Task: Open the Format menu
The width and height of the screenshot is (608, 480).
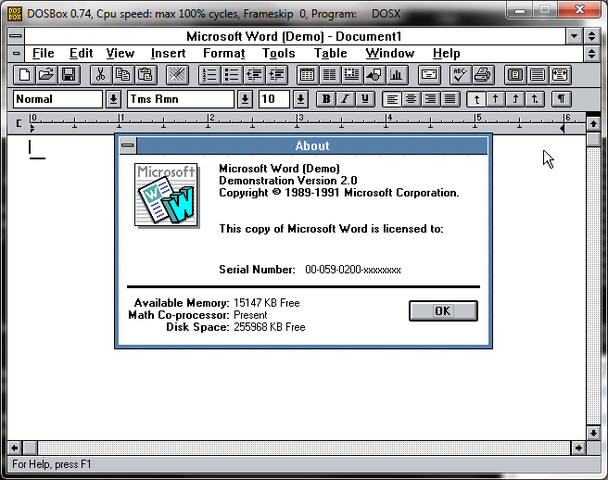Action: [224, 53]
